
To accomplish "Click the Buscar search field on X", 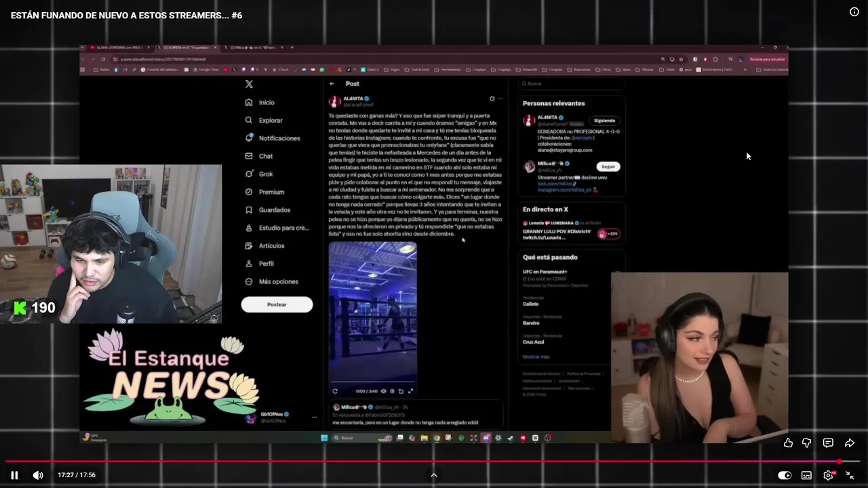I will click(570, 83).
